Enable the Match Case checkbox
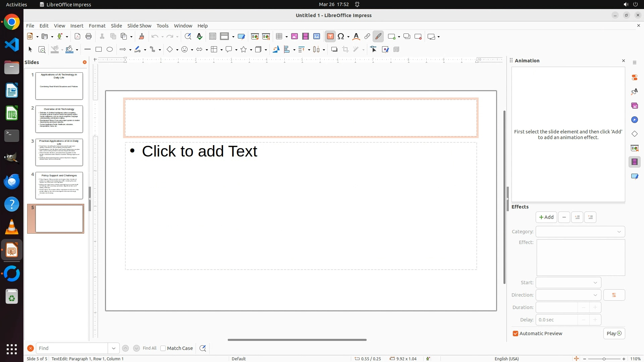 click(163, 348)
